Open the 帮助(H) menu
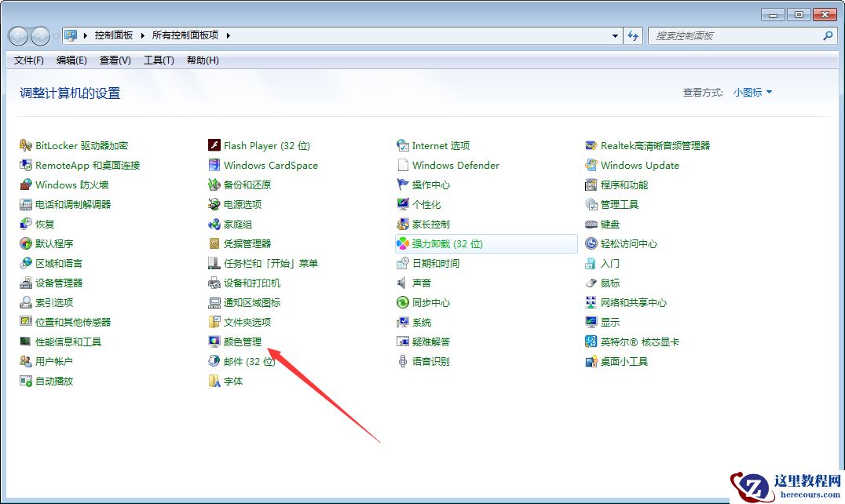The image size is (845, 504). 203,60
